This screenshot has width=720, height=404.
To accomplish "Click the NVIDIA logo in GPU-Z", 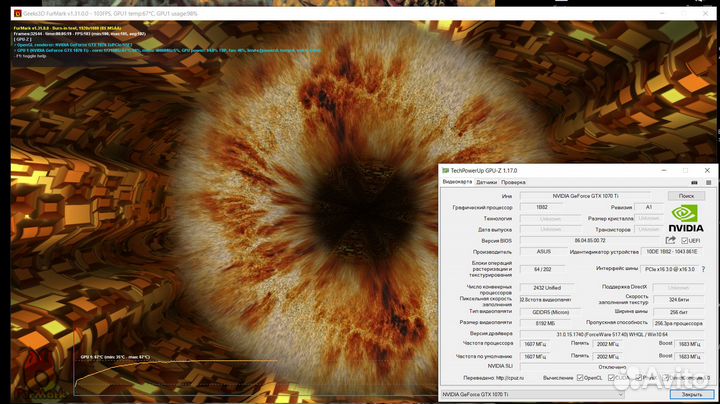I will (x=686, y=219).
